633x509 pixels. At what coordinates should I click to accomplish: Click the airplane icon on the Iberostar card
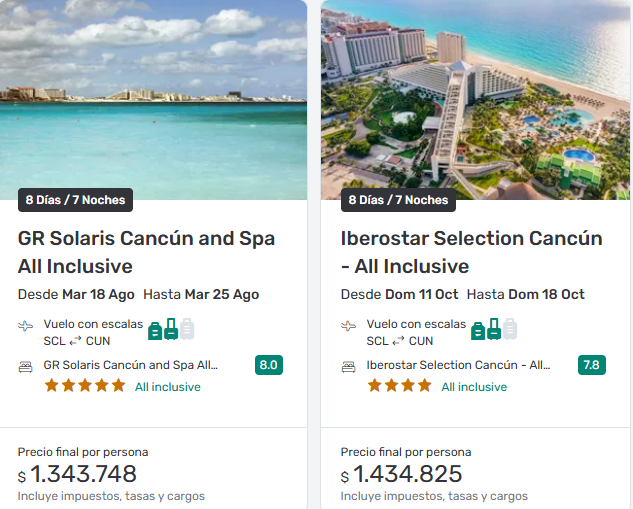tap(349, 326)
